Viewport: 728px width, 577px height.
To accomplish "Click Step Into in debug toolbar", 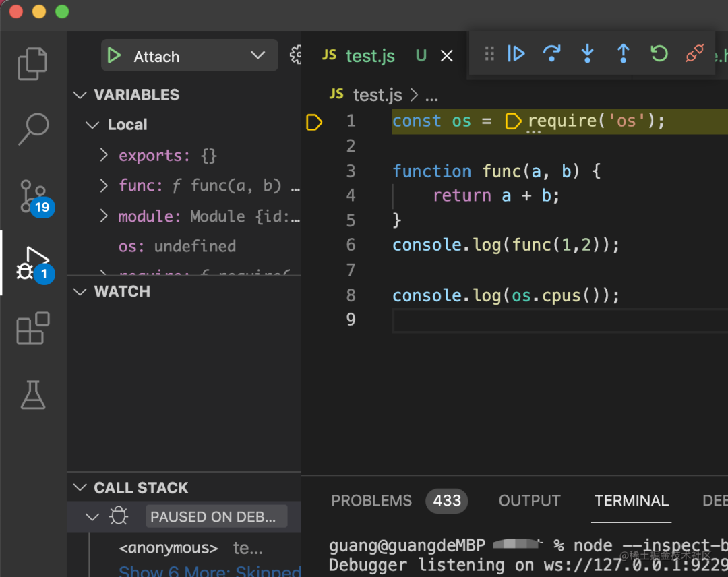I will (x=587, y=54).
